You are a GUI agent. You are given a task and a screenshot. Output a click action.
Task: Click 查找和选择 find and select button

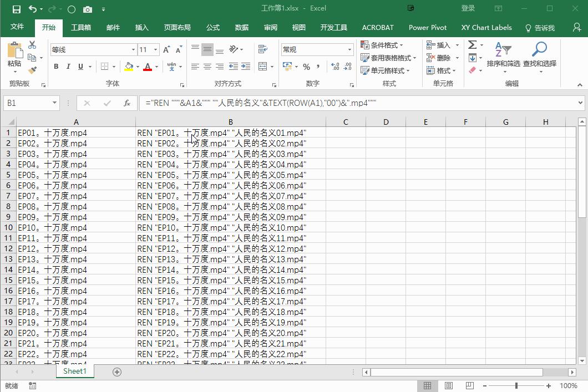click(x=540, y=57)
